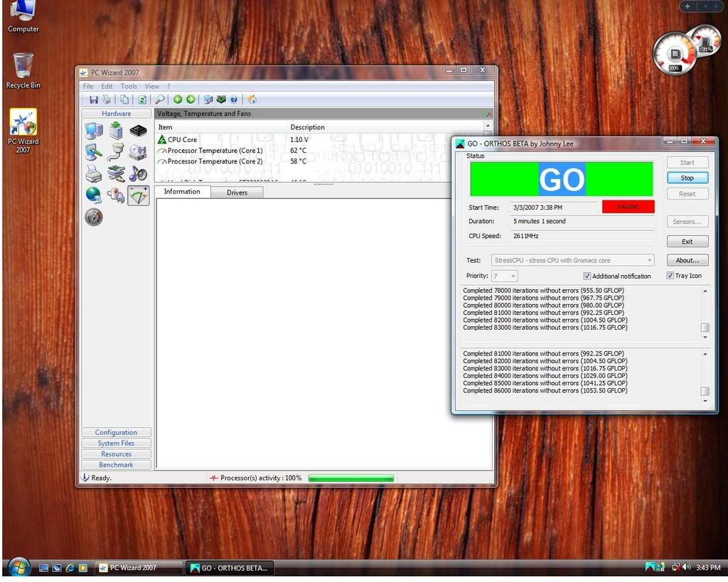Open the Tools menu in PC Wizard
This screenshot has width=728, height=582.
129,86
